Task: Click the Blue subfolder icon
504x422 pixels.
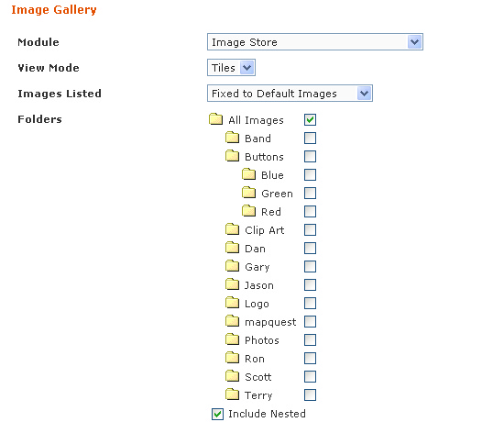Action: [x=248, y=173]
